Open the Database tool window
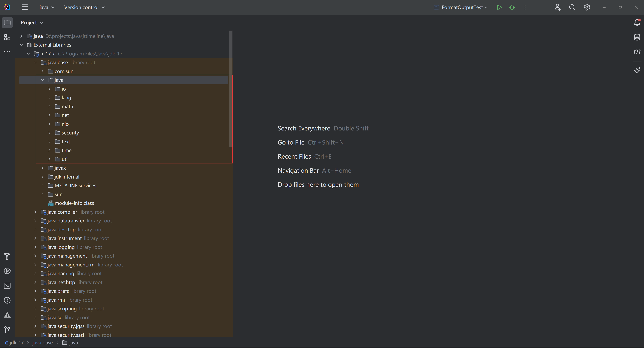Image resolution: width=644 pixels, height=348 pixels. 637,37
